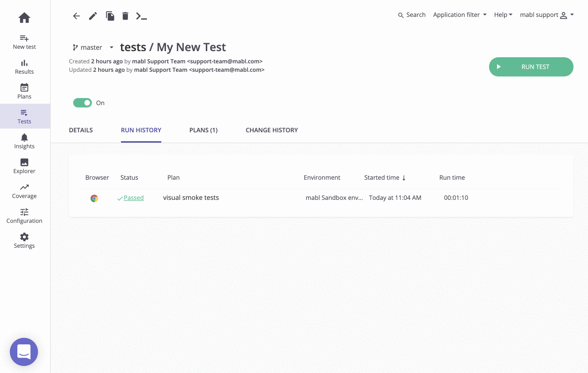
Task: Click the My New Test title
Action: coord(191,47)
